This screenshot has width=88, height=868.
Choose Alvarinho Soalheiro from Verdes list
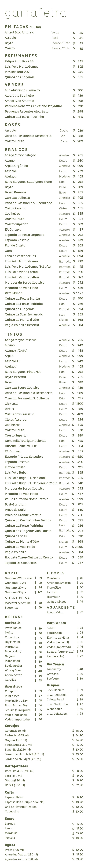point(19,95)
